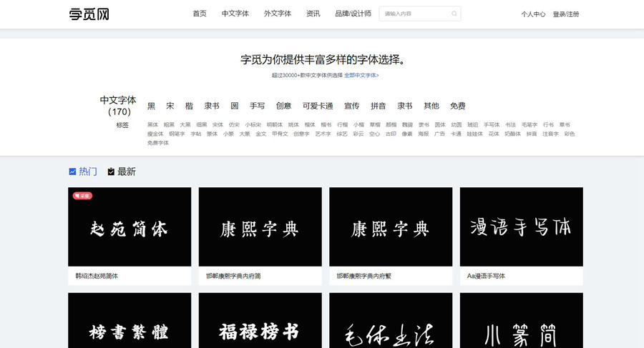
Task: Click the 登录/注册 link
Action: pos(565,14)
